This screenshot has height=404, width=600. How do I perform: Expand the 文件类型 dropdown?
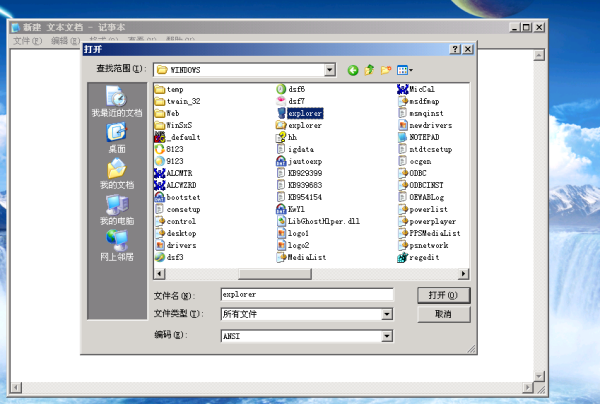pyautogui.click(x=386, y=315)
